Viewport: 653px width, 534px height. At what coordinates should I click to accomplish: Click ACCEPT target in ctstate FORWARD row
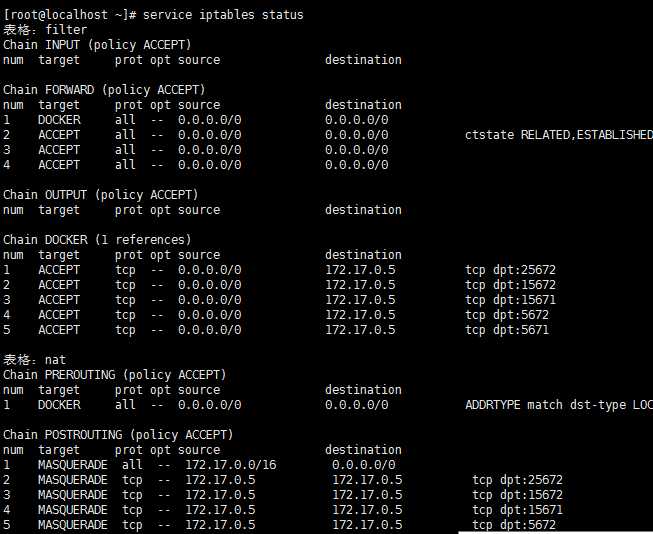[x=59, y=135]
